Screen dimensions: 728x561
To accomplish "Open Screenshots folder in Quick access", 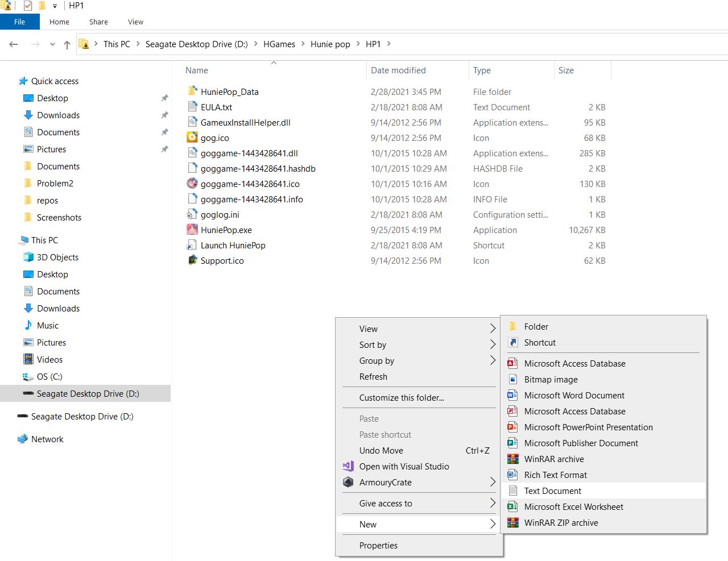I will 59,217.
